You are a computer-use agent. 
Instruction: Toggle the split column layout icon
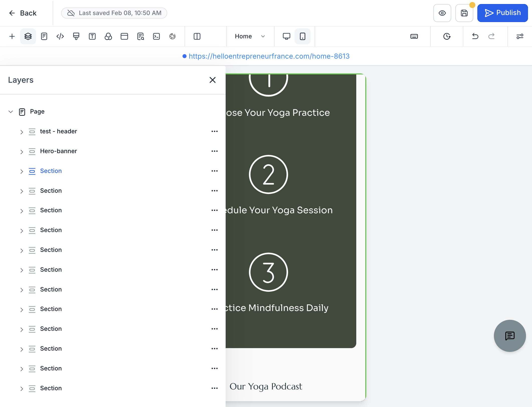197,36
